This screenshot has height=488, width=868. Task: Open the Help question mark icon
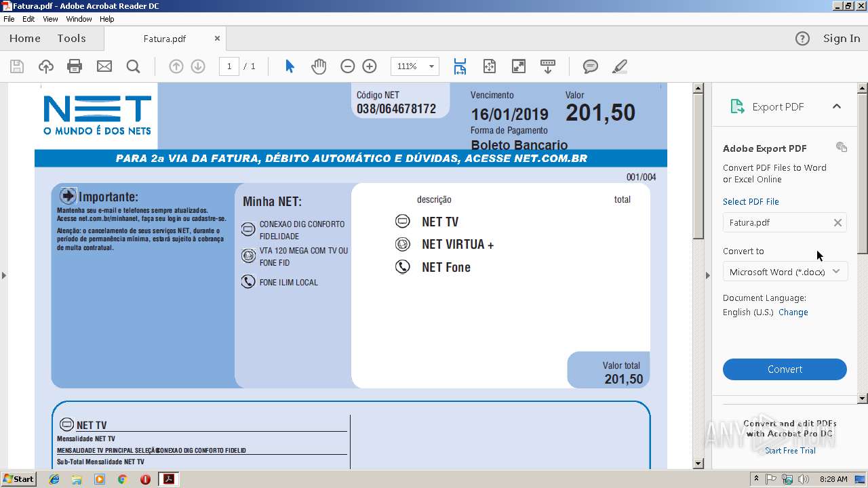pyautogui.click(x=802, y=39)
